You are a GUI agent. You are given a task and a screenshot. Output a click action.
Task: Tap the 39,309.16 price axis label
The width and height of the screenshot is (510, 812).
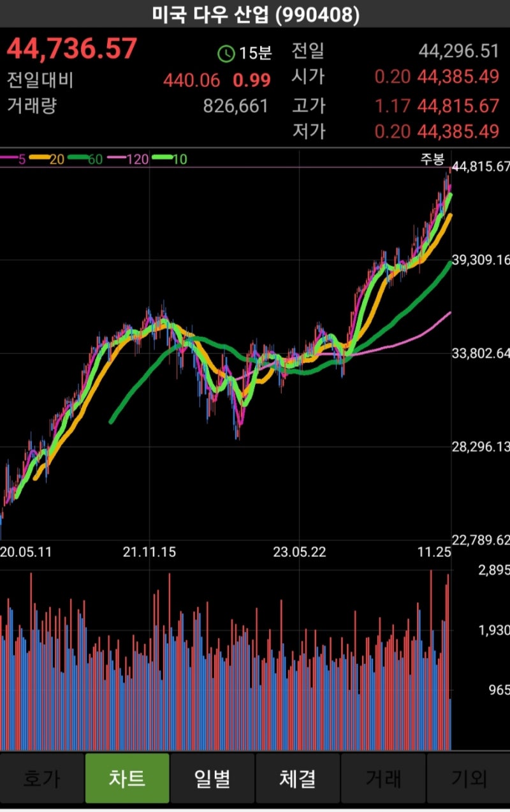pyautogui.click(x=481, y=260)
